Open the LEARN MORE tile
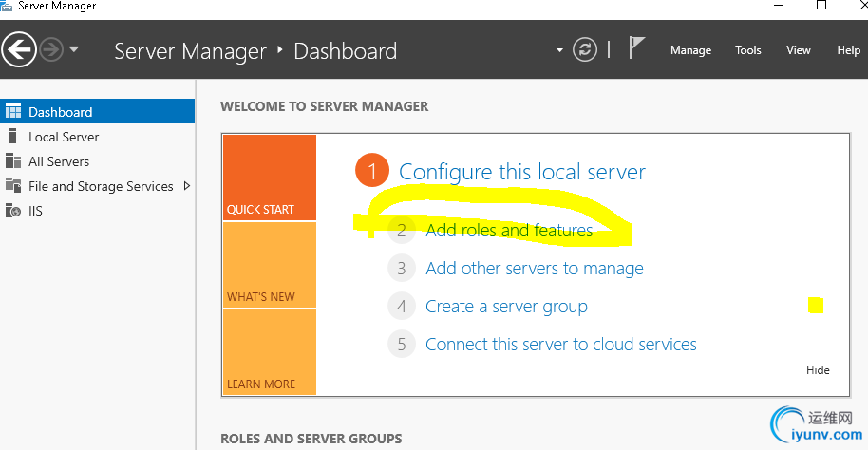This screenshot has height=450, width=868. (x=270, y=352)
